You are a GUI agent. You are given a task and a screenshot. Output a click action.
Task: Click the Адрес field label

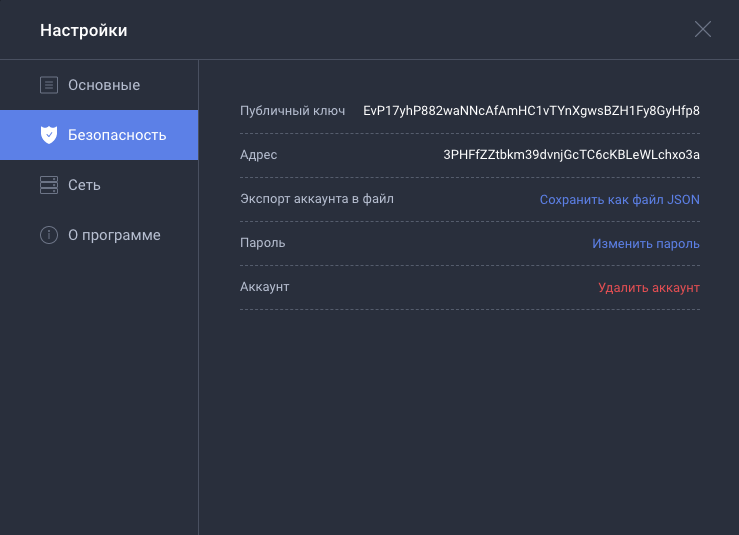[x=259, y=155]
